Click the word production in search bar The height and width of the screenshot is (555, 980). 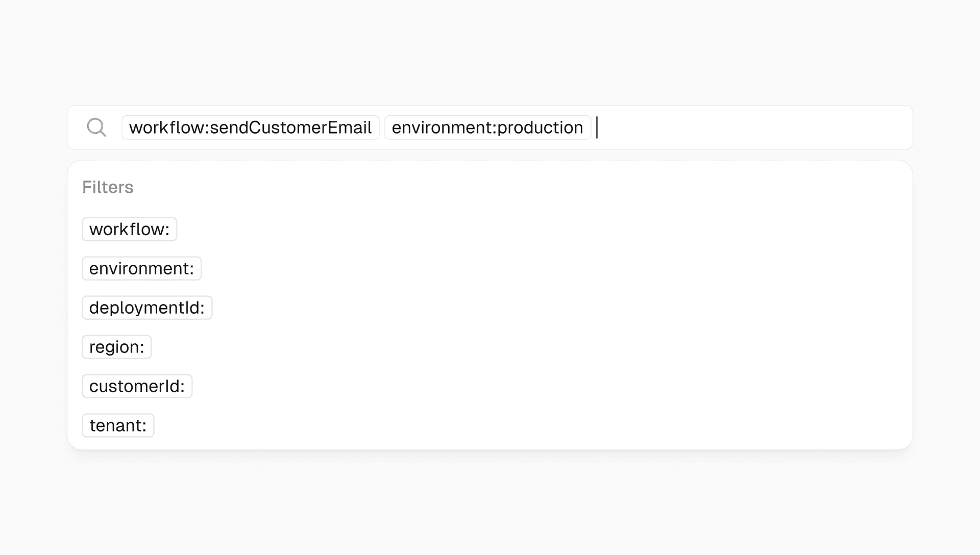coord(540,129)
